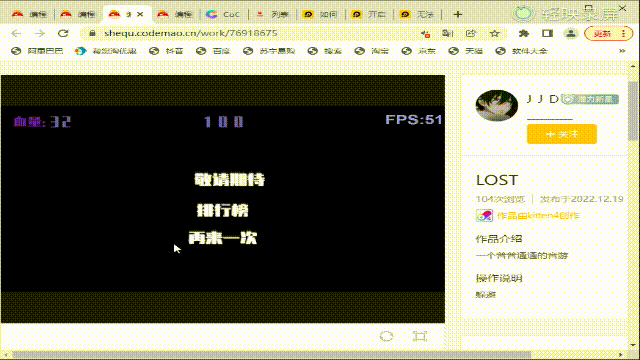Open the first globe bookmark in bookmarks bar
The width and height of the screenshot is (640, 360).
pos(37,51)
